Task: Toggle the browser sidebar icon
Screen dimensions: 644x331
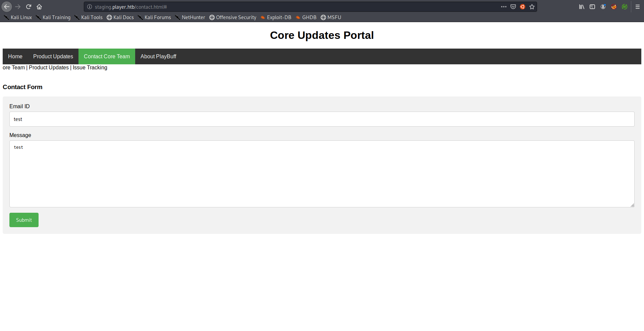Action: click(592, 7)
